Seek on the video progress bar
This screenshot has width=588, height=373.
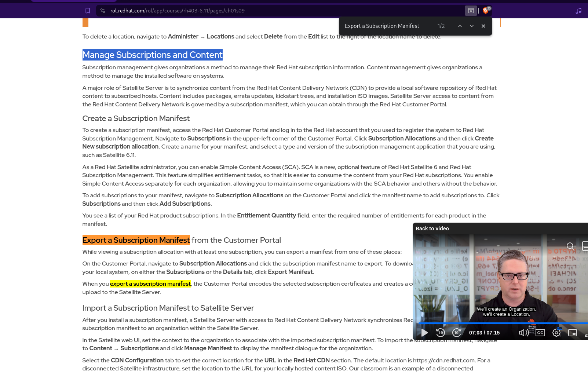[503, 323]
